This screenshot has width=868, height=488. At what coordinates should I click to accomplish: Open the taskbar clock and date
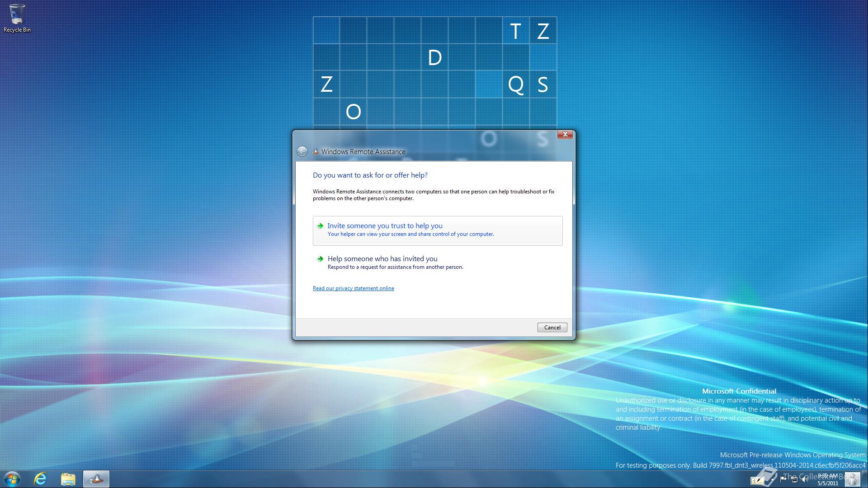828,479
